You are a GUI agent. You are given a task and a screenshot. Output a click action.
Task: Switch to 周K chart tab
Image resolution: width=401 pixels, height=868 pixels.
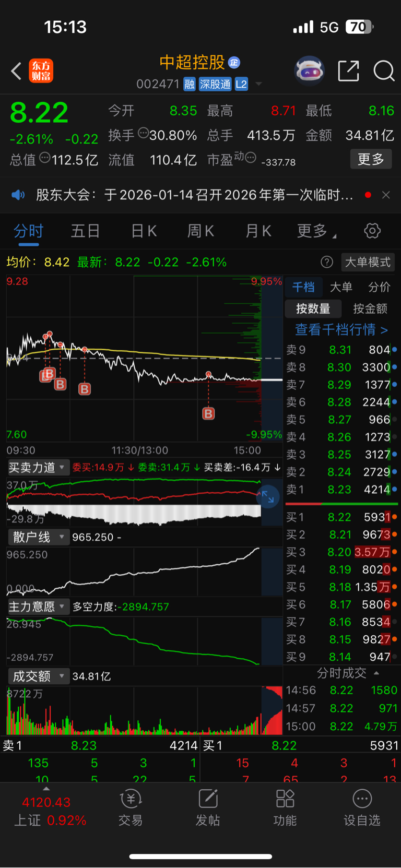click(200, 231)
